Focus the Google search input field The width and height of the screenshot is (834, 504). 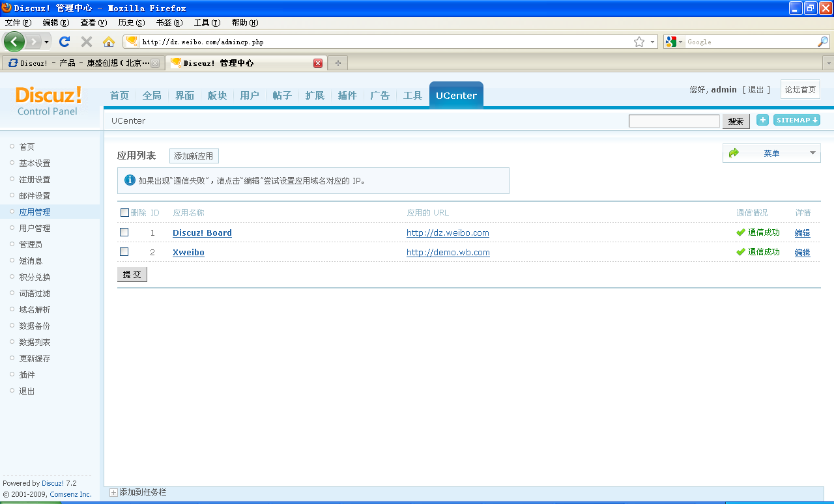[751, 42]
